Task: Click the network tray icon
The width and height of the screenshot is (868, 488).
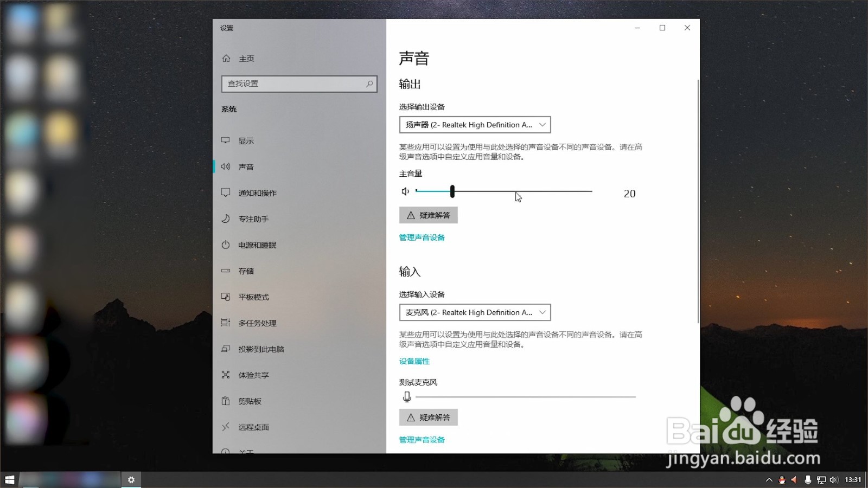Action: [x=821, y=480]
